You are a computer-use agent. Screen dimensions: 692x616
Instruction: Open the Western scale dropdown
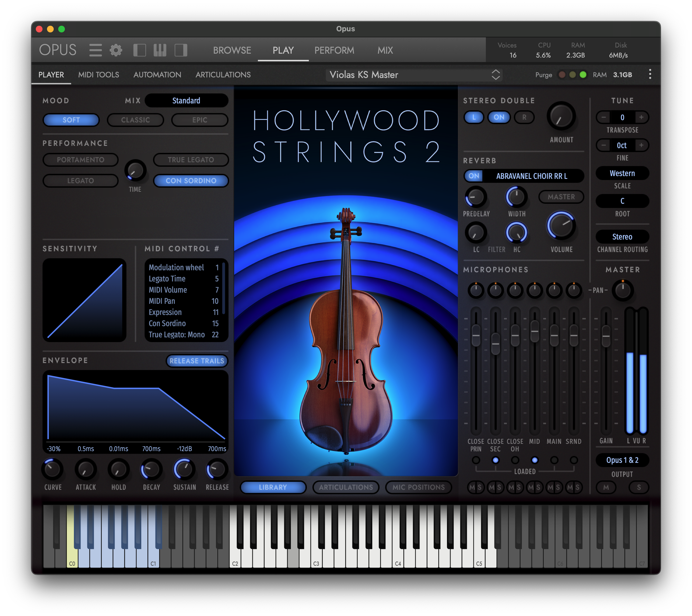[622, 173]
